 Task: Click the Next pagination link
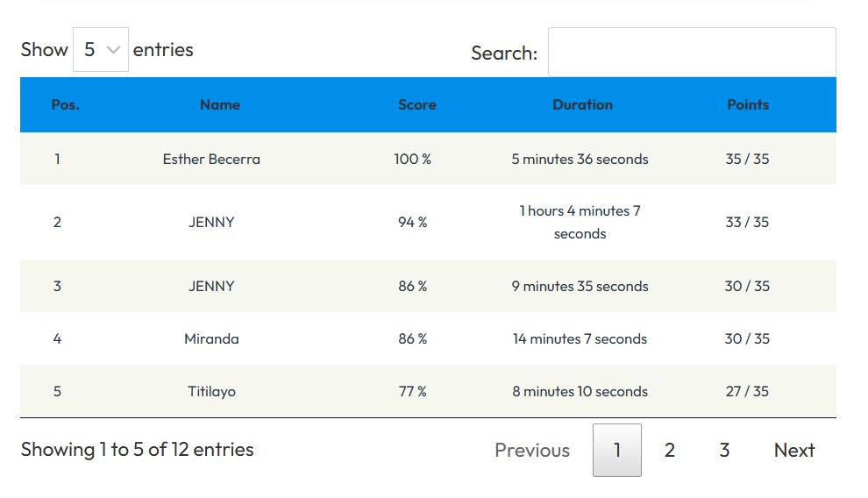pyautogui.click(x=793, y=450)
